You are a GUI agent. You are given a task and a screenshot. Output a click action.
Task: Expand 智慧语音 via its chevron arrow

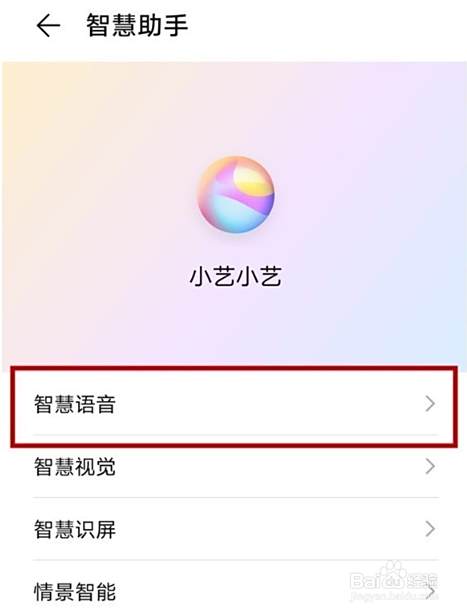click(x=430, y=404)
